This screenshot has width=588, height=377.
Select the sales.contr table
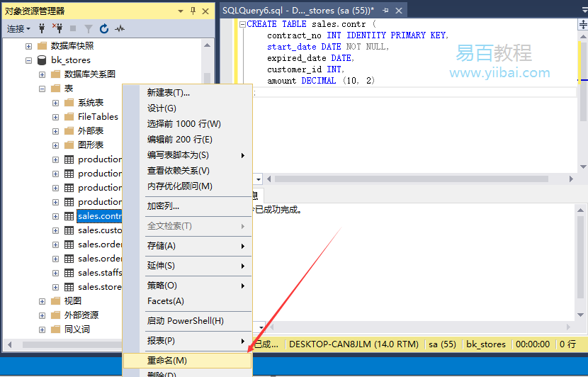point(99,215)
